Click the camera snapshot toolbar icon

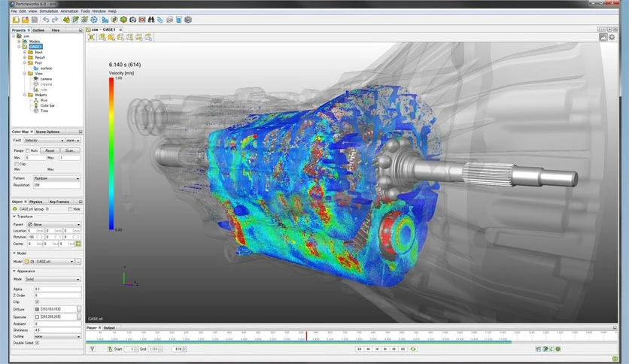click(133, 20)
